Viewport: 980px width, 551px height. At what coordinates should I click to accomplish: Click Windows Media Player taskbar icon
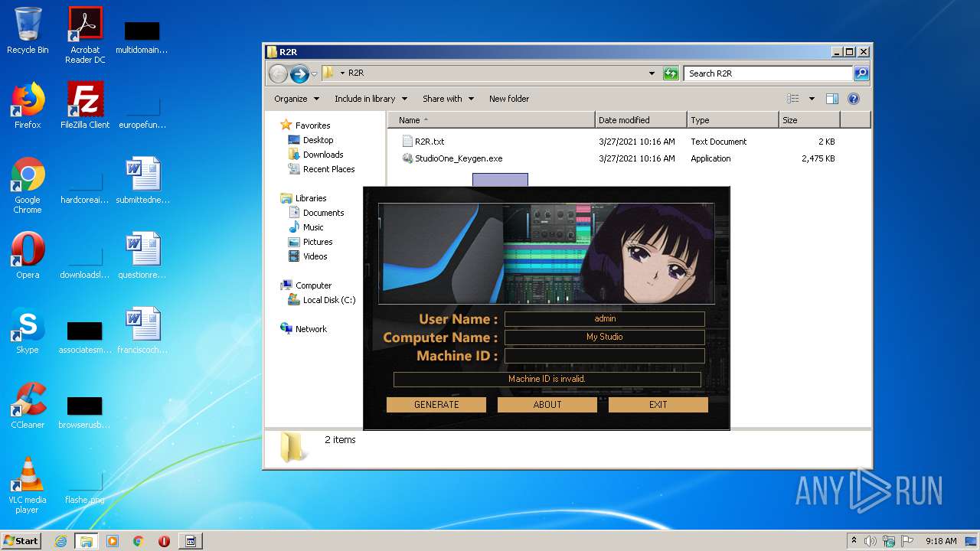113,541
